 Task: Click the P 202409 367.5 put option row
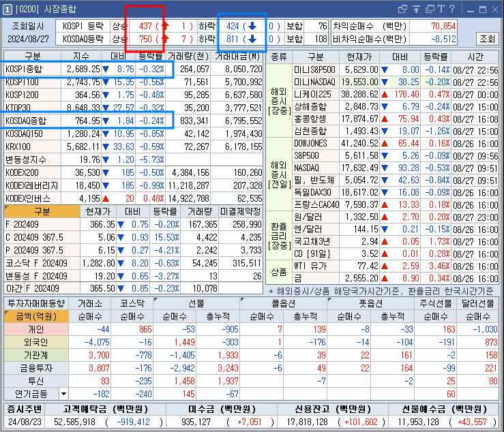pyautogui.click(x=134, y=250)
